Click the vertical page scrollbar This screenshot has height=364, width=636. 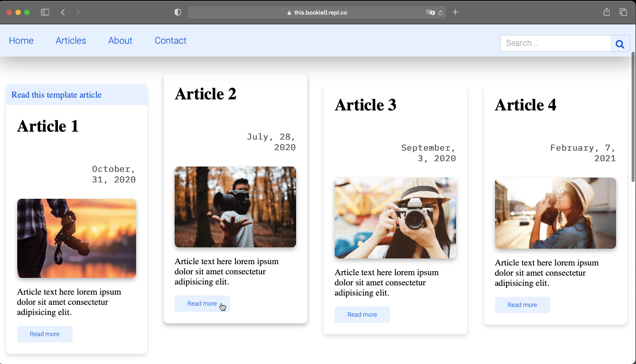(x=633, y=117)
